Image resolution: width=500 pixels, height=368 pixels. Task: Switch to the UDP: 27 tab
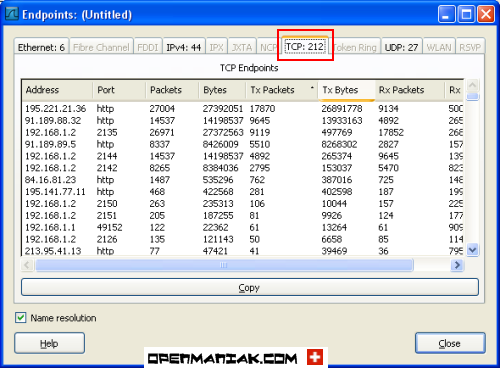click(x=401, y=47)
